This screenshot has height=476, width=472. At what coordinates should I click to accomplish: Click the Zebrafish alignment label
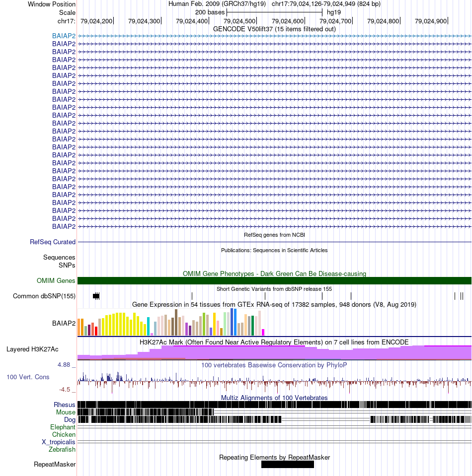[62, 450]
